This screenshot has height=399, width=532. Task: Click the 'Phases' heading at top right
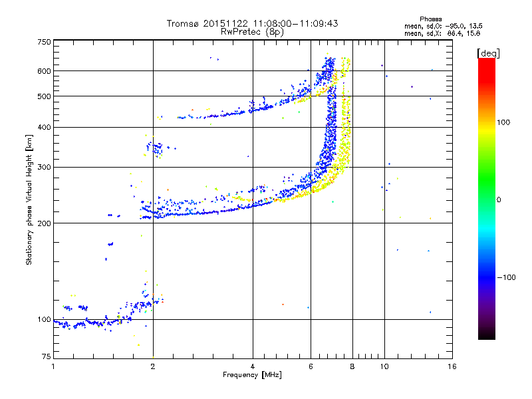point(430,19)
